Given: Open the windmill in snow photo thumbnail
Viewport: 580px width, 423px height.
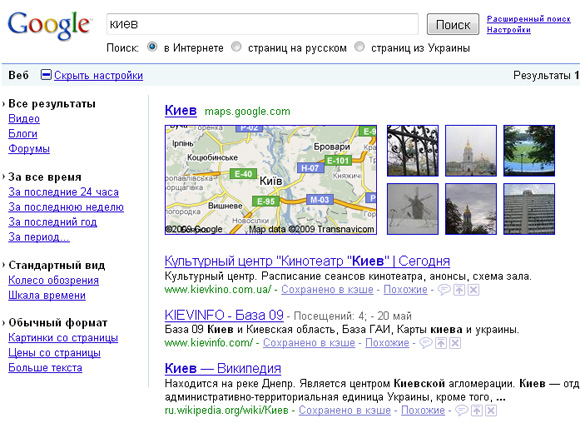Looking at the screenshot, I should 413,209.
